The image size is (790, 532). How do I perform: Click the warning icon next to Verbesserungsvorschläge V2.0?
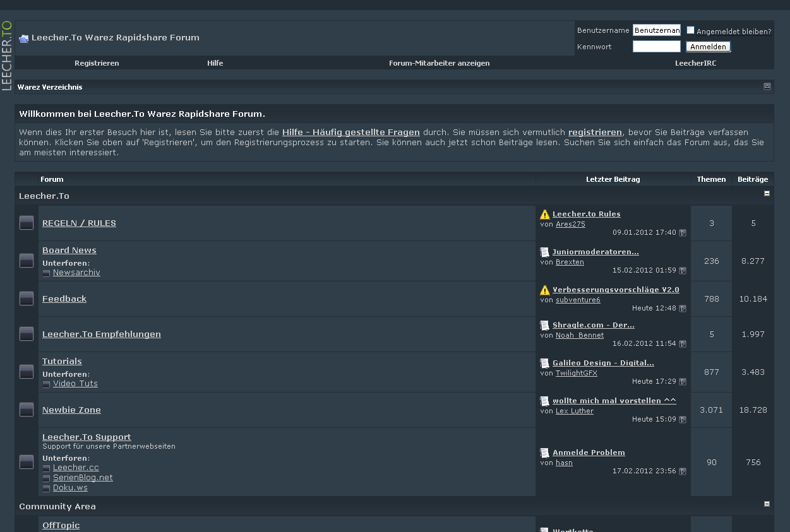pos(545,290)
